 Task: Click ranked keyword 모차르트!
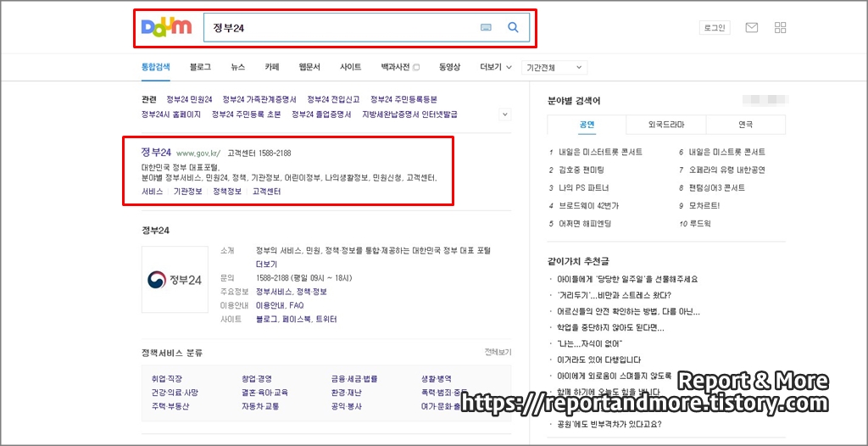click(704, 205)
